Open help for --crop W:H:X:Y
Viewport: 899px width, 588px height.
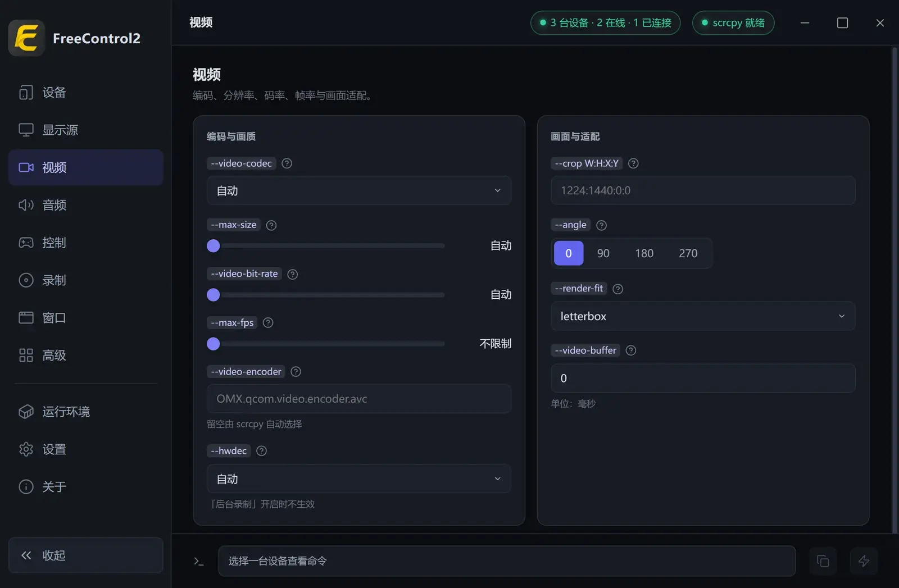click(x=633, y=163)
